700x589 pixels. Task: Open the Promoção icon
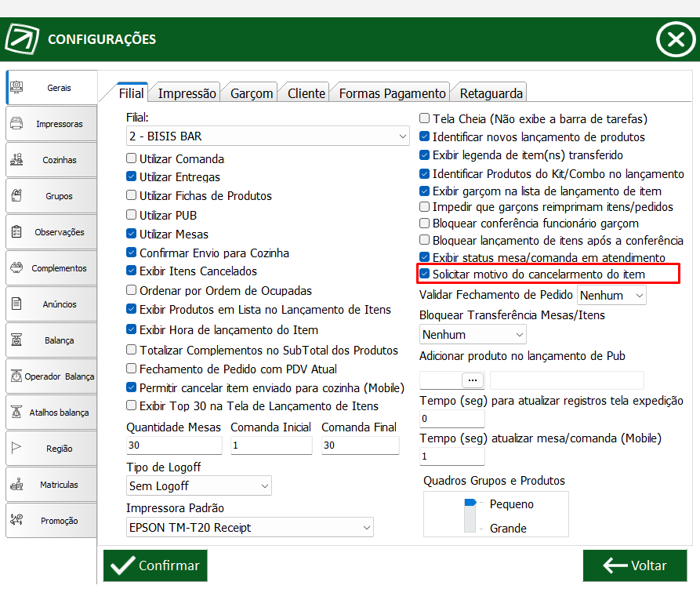point(16,520)
